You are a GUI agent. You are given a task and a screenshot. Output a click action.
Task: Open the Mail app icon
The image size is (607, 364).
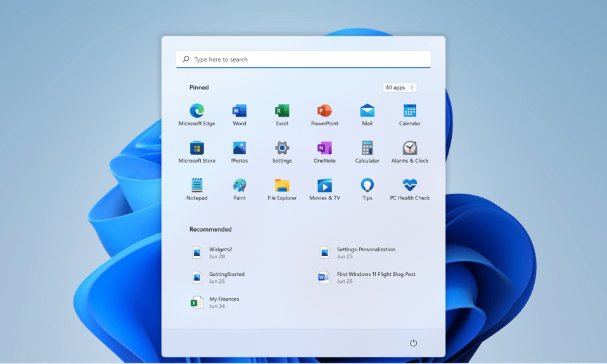367,115
